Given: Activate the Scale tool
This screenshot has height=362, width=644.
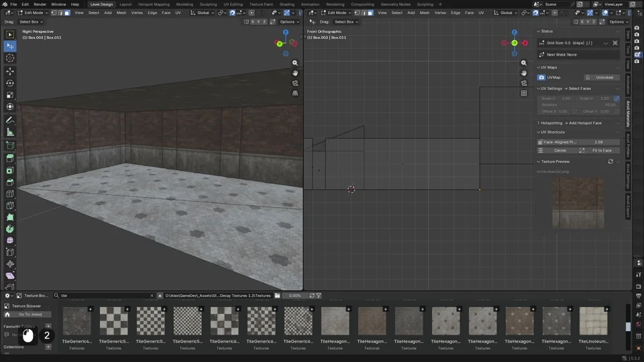Looking at the screenshot, I should click(10, 95).
